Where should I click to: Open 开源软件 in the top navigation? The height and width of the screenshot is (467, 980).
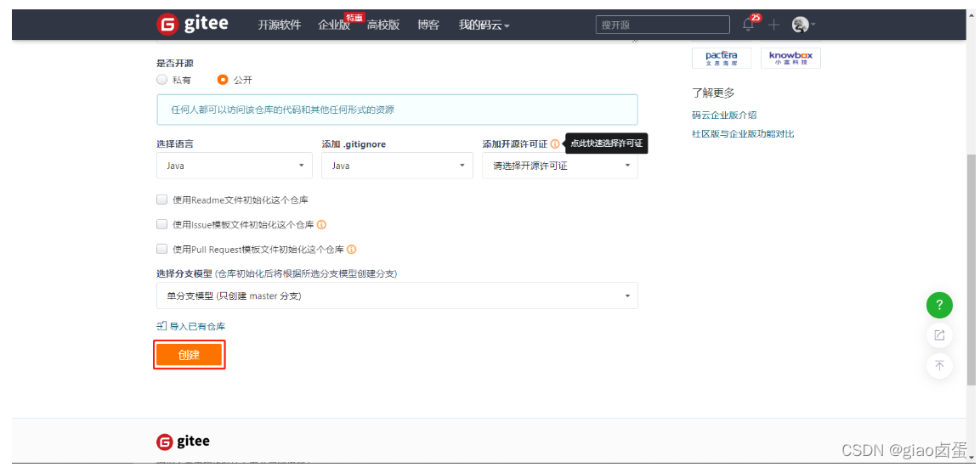(280, 25)
